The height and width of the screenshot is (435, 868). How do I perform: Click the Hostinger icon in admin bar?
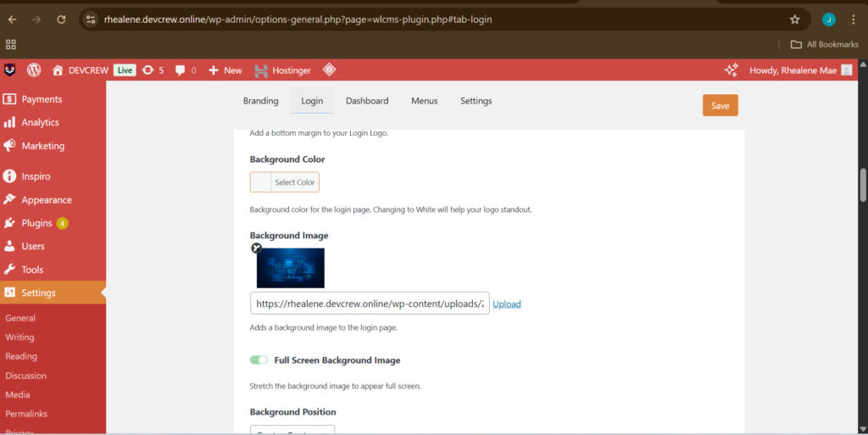(x=259, y=70)
